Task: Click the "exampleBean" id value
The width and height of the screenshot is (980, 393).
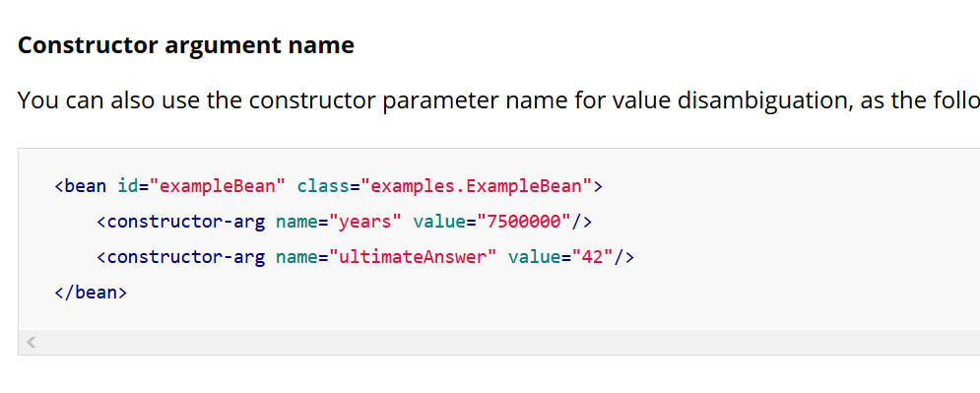Action: (x=218, y=186)
